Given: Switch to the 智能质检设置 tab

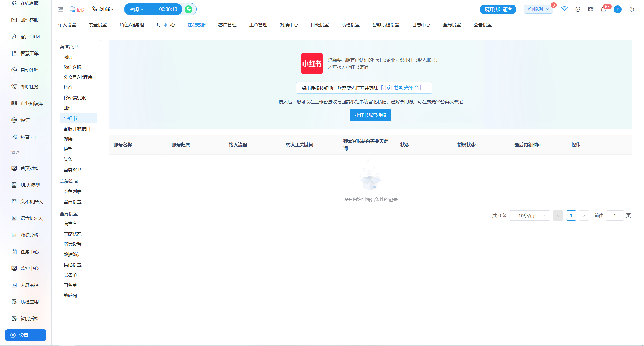Looking at the screenshot, I should point(386,25).
